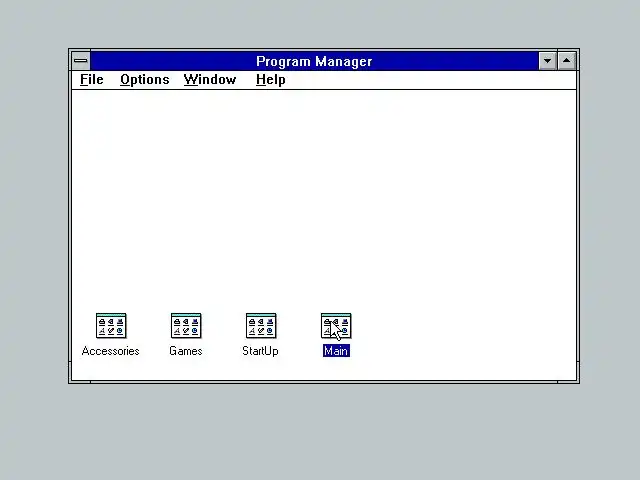The width and height of the screenshot is (640, 480).
Task: Click the Program Manager title bar
Action: (x=314, y=61)
